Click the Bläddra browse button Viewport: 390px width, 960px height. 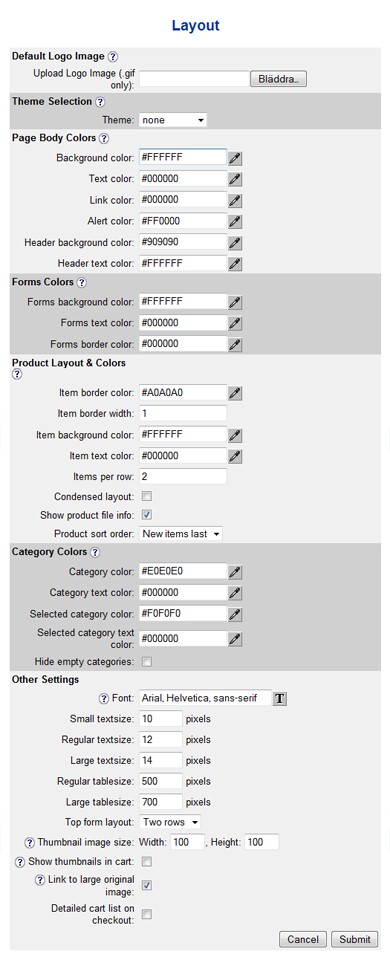pyautogui.click(x=278, y=80)
